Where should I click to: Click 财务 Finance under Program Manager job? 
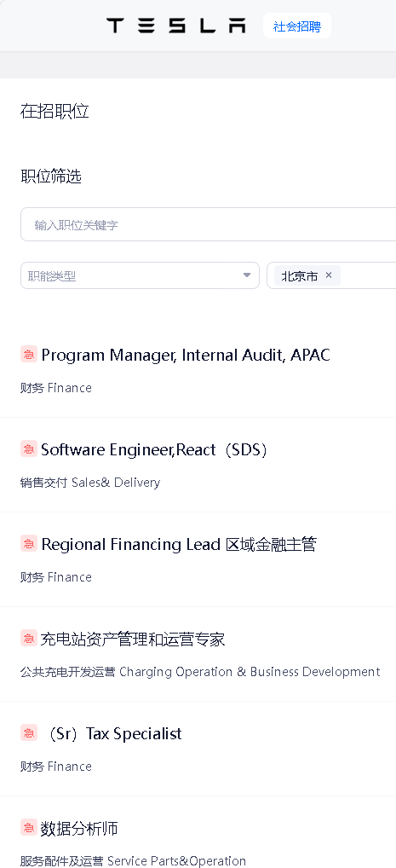(56, 388)
